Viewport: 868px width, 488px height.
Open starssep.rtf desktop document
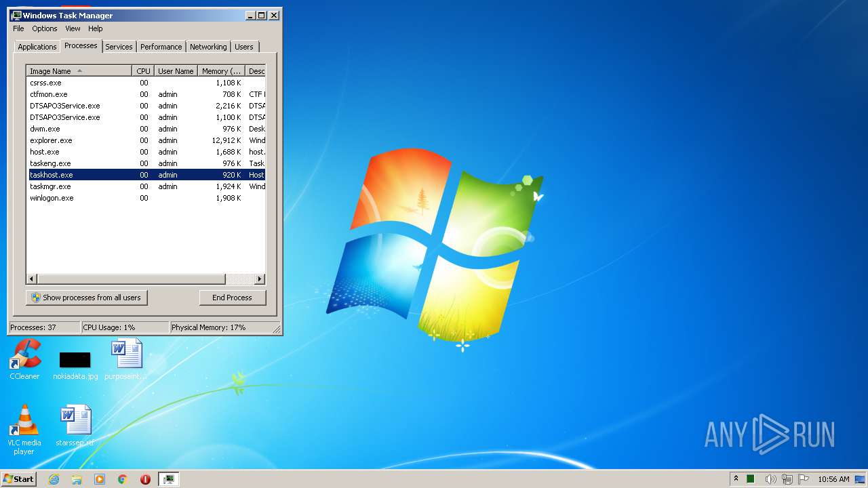point(75,426)
